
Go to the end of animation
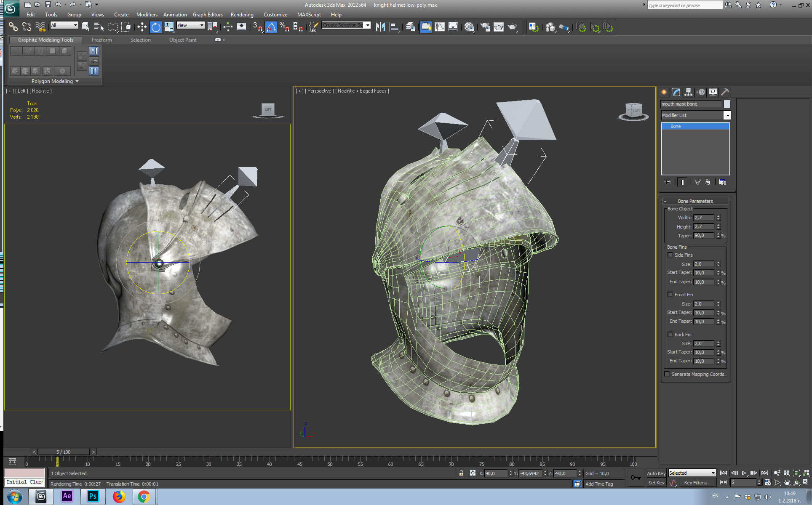pyautogui.click(x=764, y=473)
